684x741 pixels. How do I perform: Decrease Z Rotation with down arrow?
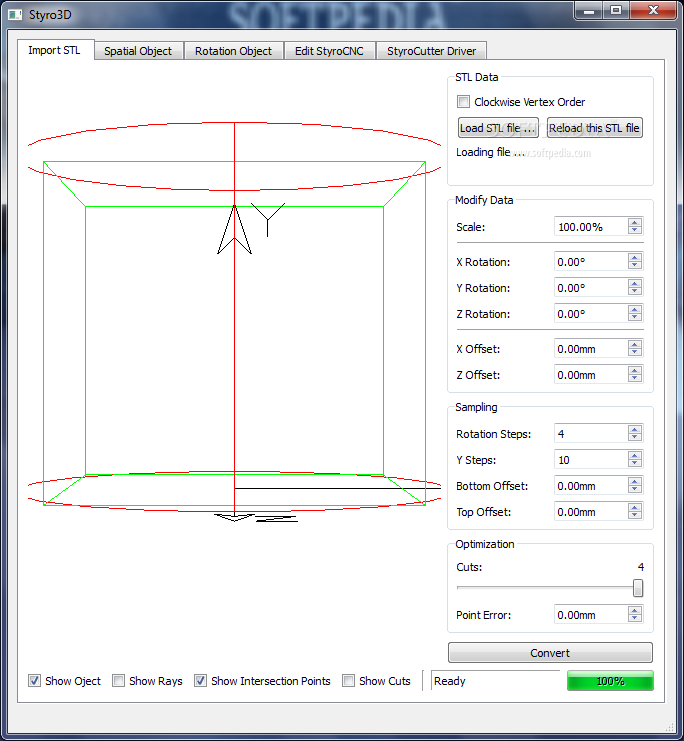[635, 318]
